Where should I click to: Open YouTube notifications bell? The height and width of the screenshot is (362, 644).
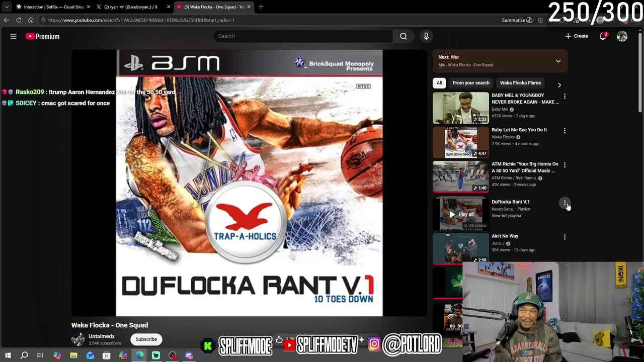pyautogui.click(x=603, y=36)
